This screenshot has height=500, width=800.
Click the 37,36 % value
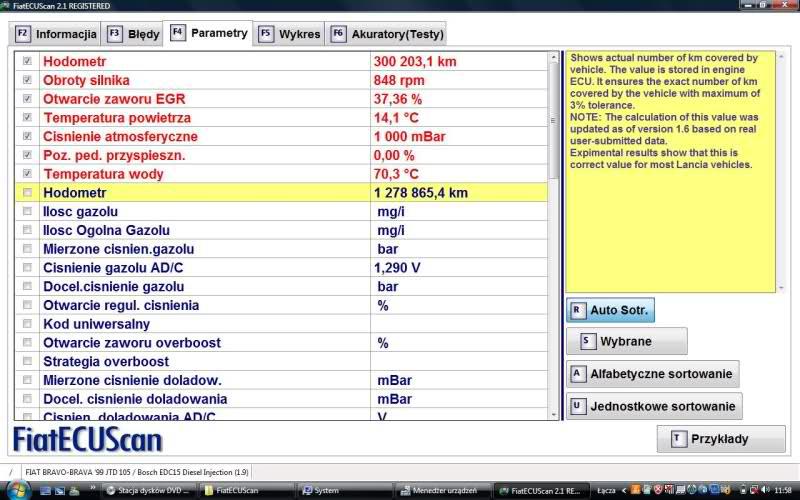pos(398,99)
